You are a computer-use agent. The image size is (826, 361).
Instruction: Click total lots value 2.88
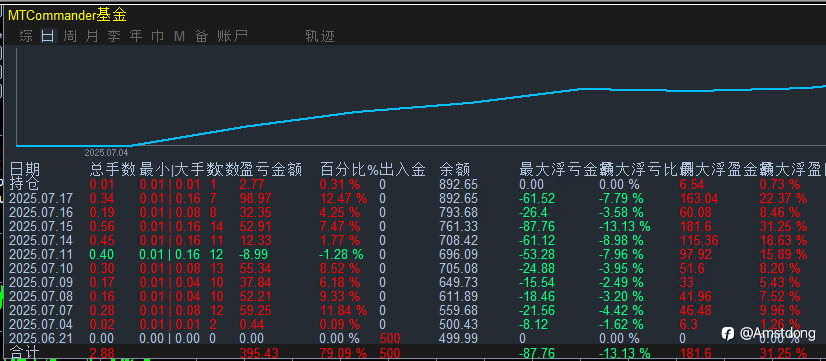101,353
